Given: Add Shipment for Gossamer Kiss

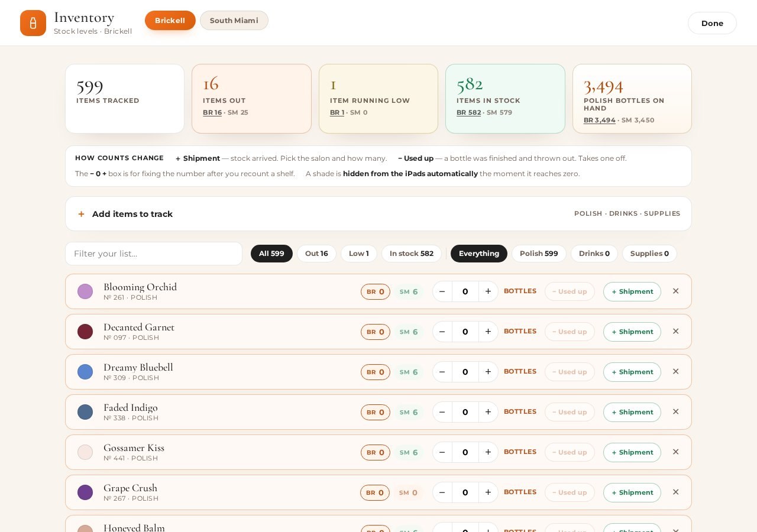Looking at the screenshot, I should coord(632,452).
